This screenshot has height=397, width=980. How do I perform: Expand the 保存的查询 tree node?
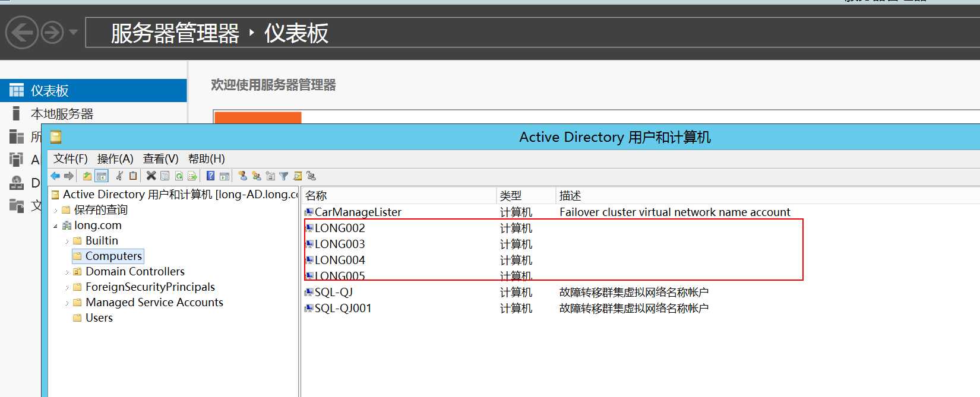[55, 210]
